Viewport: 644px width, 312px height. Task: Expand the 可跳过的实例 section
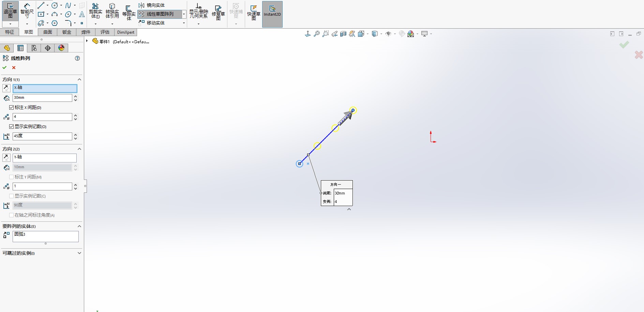79,253
